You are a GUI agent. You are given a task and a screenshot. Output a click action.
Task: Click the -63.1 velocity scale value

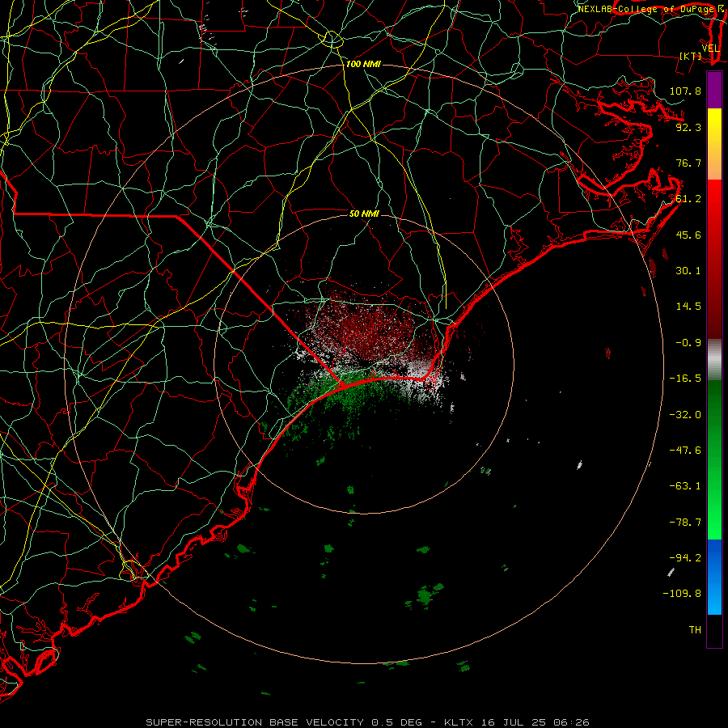(x=685, y=486)
